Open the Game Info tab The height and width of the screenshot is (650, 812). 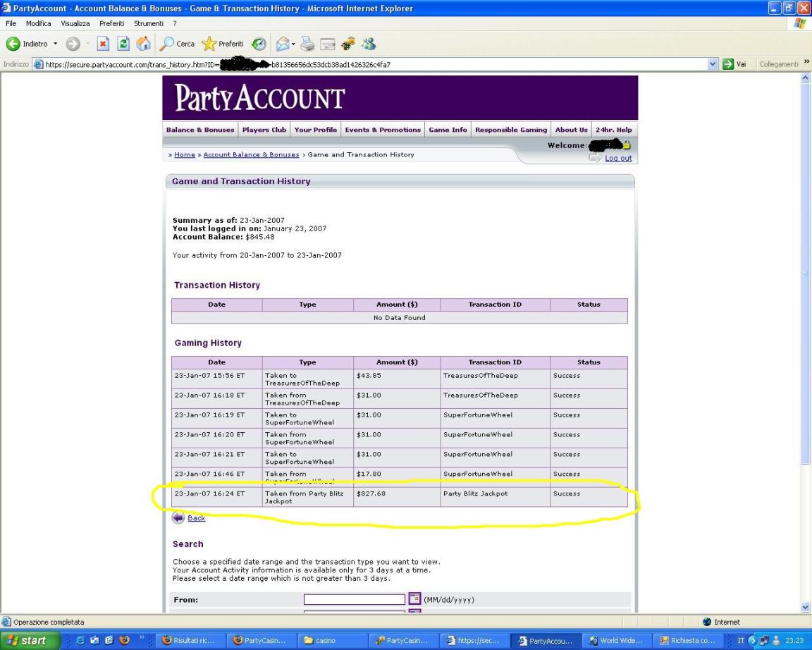(x=448, y=130)
